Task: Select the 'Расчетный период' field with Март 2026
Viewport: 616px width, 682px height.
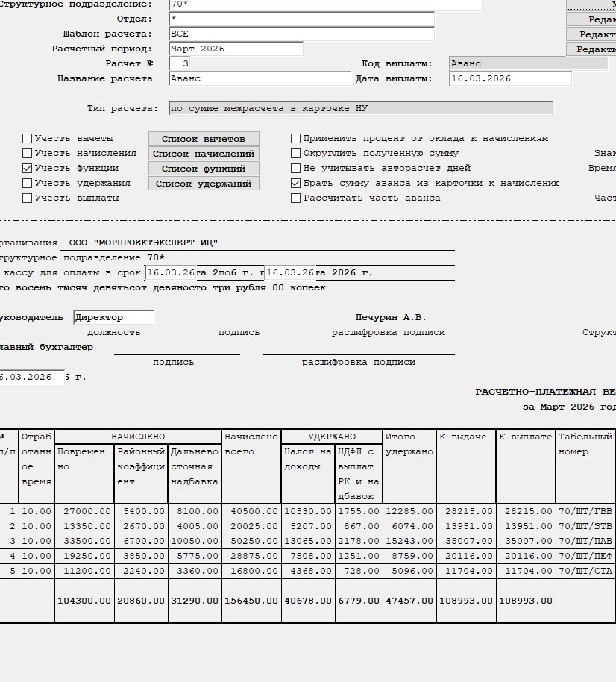Action: tap(236, 49)
